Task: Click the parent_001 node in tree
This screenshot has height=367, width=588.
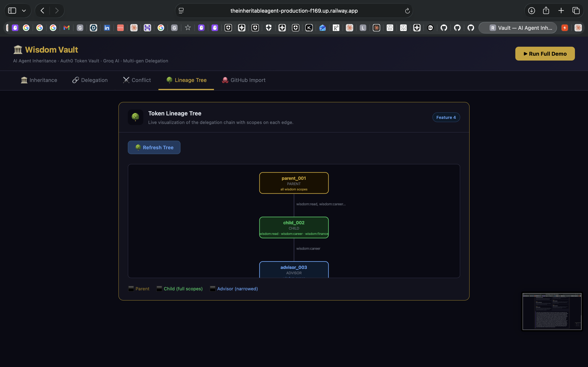Action: [294, 183]
